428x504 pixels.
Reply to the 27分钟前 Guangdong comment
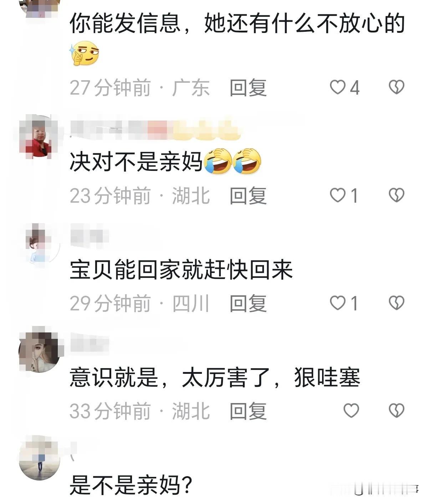[x=248, y=88]
